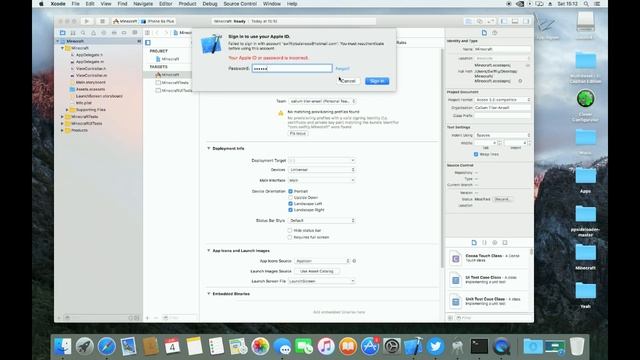Viewport: 640px width, 360px height.
Task: Cancel the Apple ID sign-in dialog
Action: click(x=348, y=81)
